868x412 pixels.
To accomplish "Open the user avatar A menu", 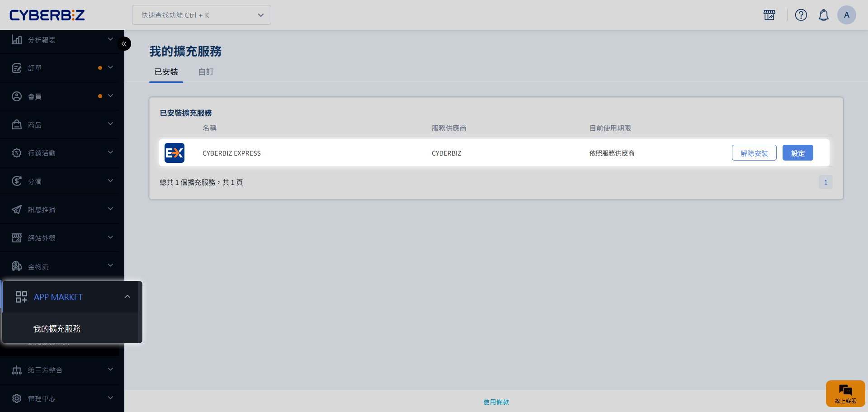I will coord(846,15).
